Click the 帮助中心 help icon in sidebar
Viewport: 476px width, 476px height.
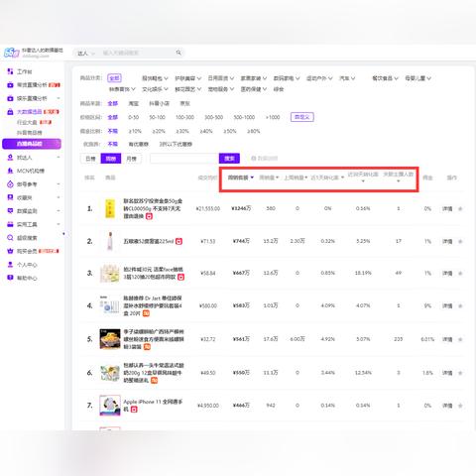point(10,278)
